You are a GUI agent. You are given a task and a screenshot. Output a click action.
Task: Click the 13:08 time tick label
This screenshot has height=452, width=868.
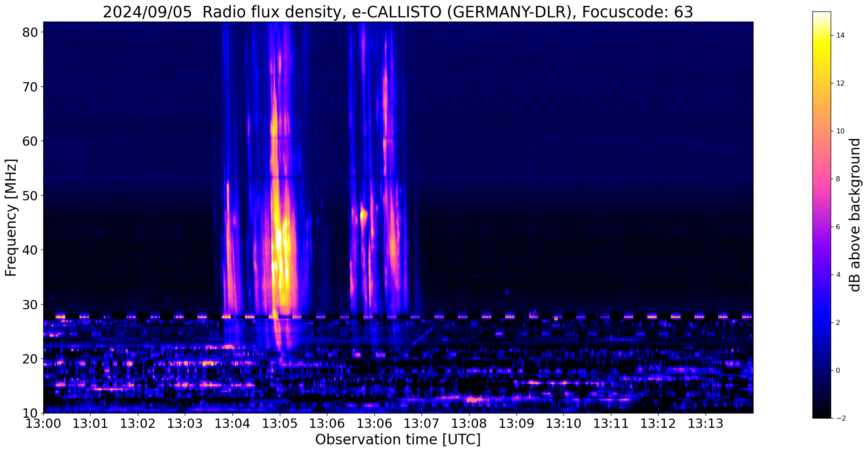(x=469, y=424)
